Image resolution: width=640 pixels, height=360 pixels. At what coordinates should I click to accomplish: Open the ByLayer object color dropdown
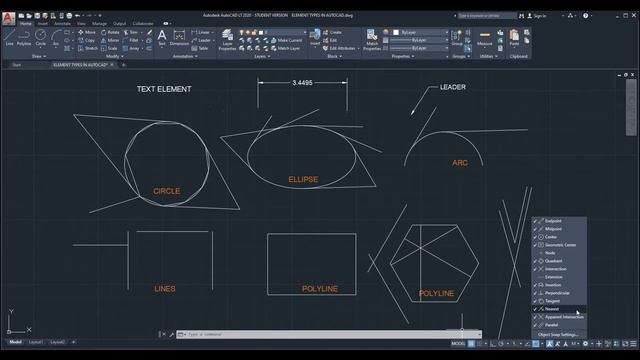(419, 32)
